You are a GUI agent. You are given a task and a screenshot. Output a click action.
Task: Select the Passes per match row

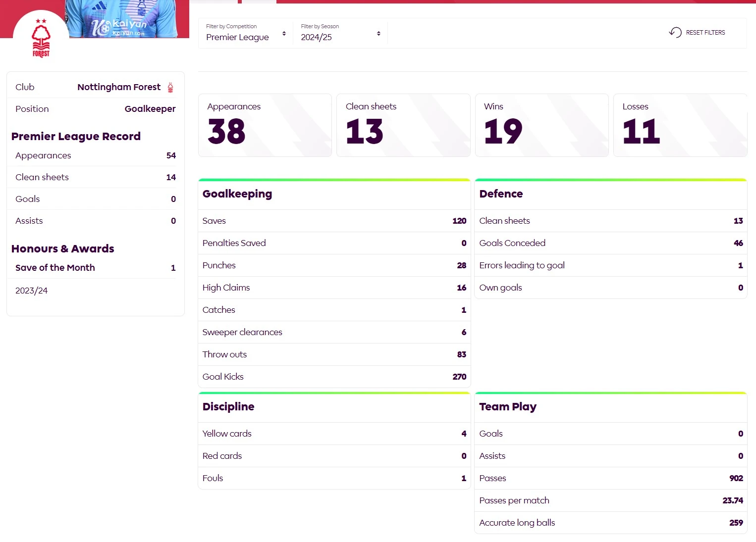610,500
